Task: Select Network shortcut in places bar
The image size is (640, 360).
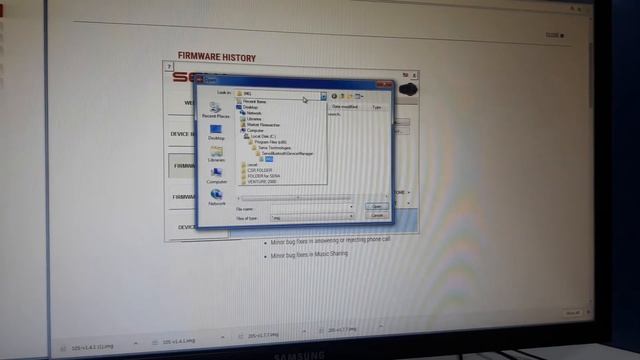Action: coord(217,198)
